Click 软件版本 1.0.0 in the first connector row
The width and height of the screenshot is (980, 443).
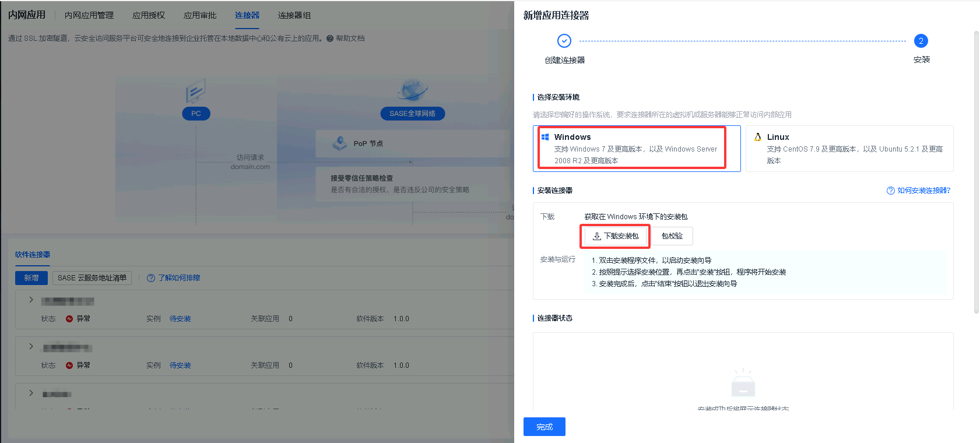coord(383,319)
